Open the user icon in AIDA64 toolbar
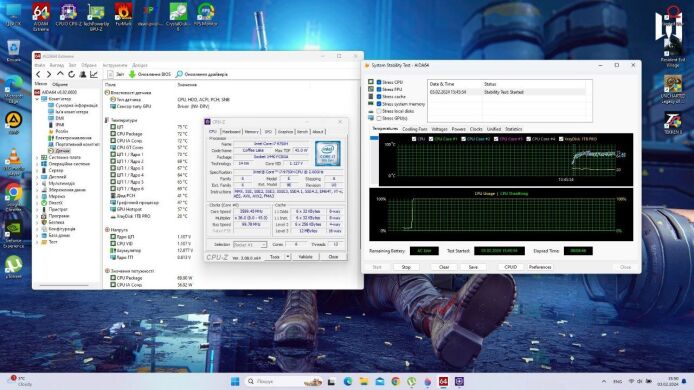Viewport: 694px width, 390px height. pyautogui.click(x=82, y=74)
